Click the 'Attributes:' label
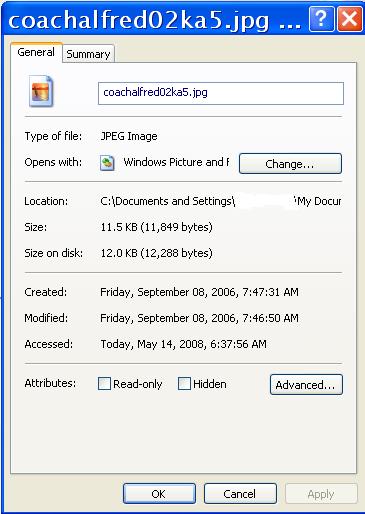Image resolution: width=365 pixels, height=514 pixels. coord(50,383)
